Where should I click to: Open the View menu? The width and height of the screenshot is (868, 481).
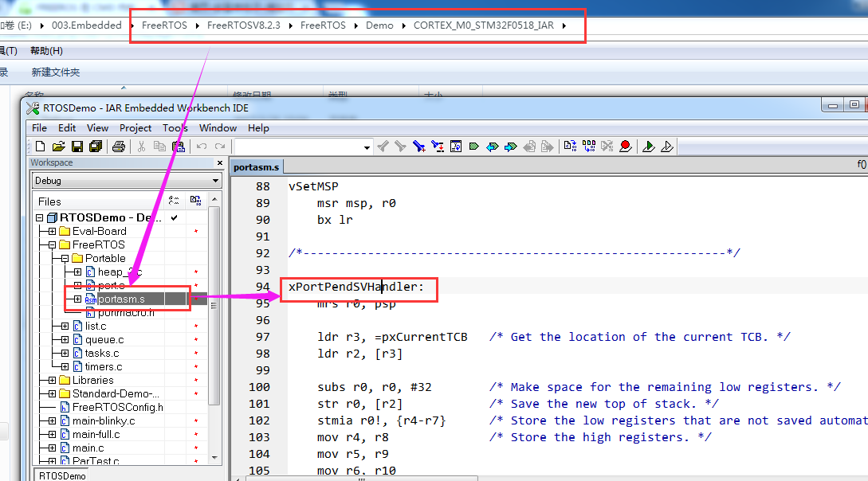coord(97,127)
